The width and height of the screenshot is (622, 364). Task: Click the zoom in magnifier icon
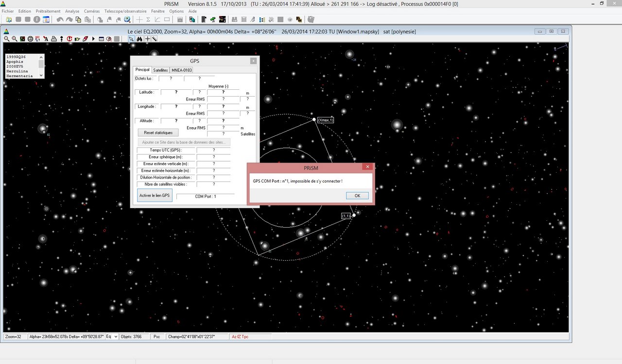pyautogui.click(x=15, y=39)
